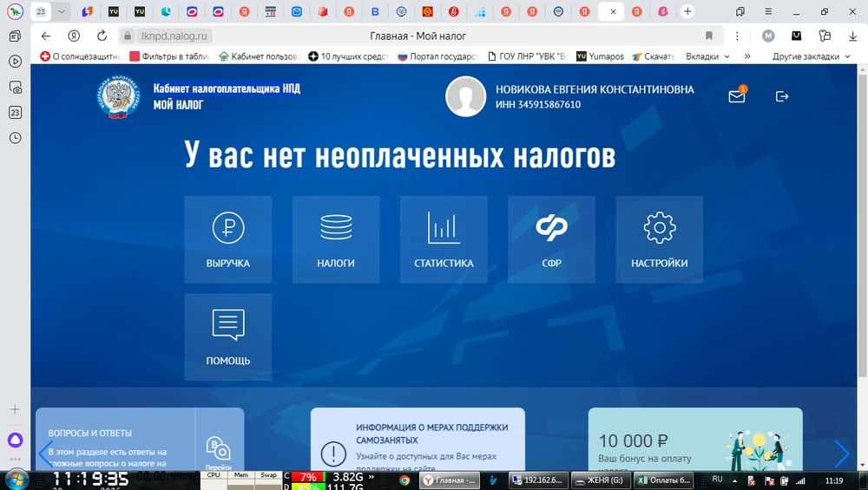Expand the Вкладки bookmarks folder dropdown

point(708,56)
